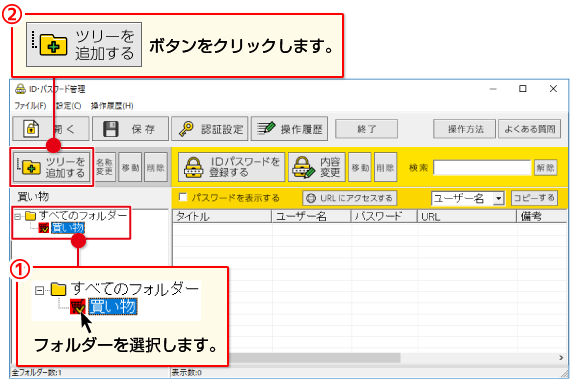
Task: Click the よくある質問 button
Action: [x=529, y=129]
